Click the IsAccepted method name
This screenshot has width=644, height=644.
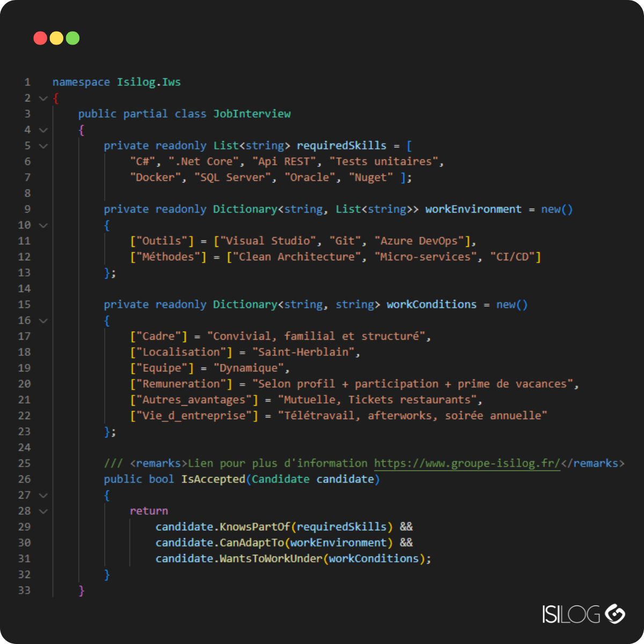(x=213, y=479)
